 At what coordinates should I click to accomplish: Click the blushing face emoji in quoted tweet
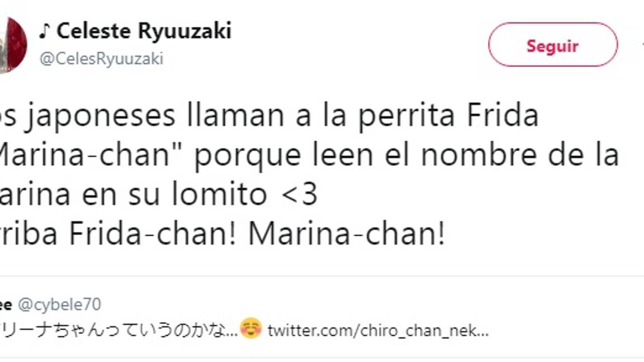point(251,330)
